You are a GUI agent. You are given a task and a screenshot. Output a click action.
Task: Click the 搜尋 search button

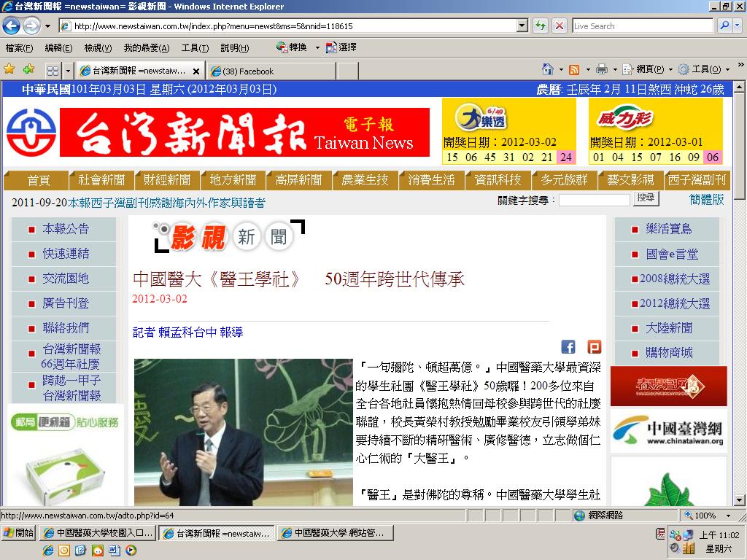(x=646, y=198)
